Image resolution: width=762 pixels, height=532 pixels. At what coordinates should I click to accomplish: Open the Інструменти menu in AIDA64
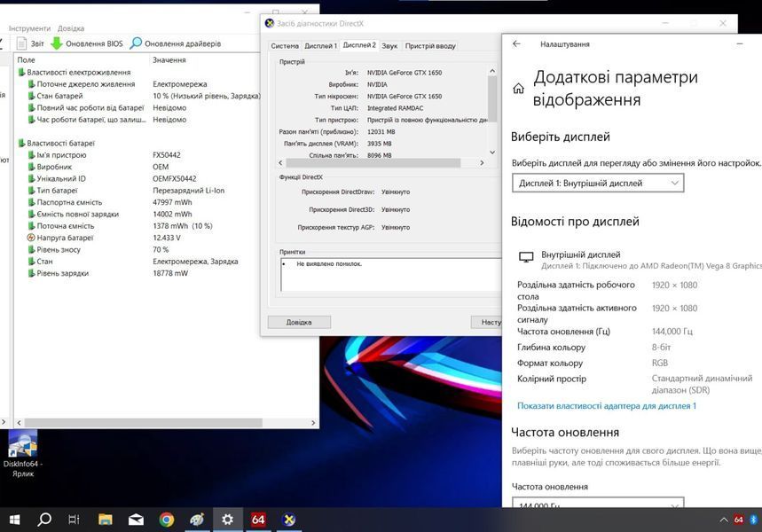(29, 28)
